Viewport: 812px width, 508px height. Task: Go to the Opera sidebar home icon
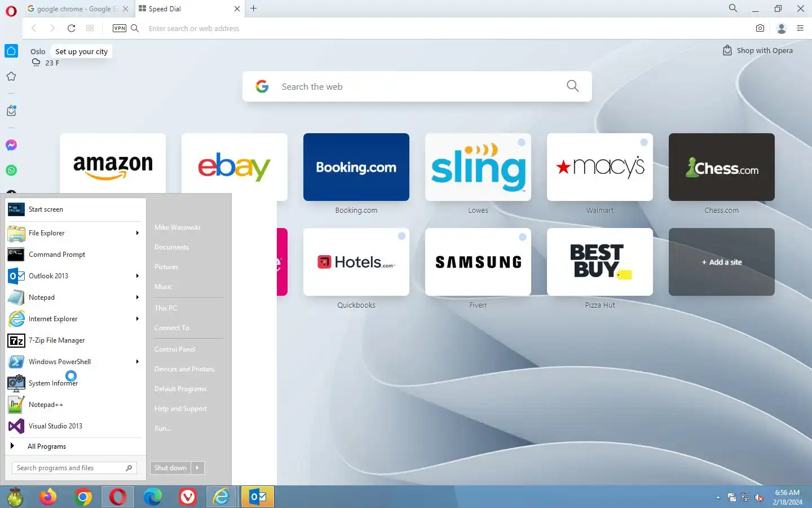(x=11, y=51)
